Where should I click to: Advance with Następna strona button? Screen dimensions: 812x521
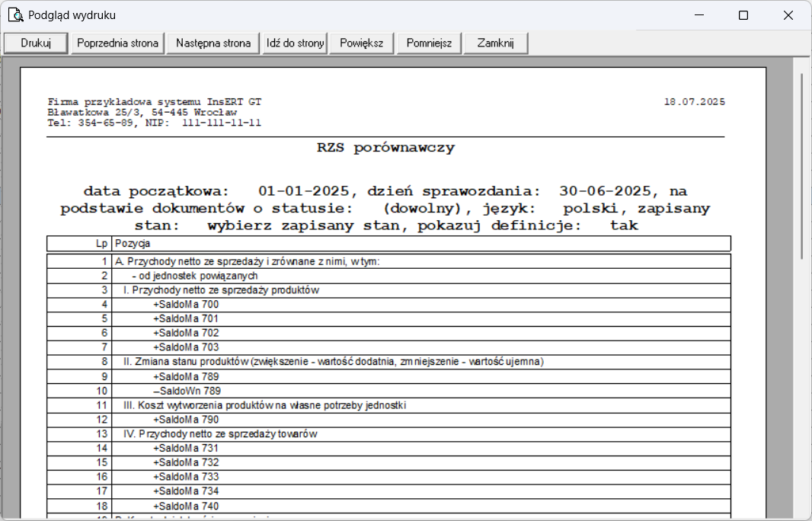[213, 43]
